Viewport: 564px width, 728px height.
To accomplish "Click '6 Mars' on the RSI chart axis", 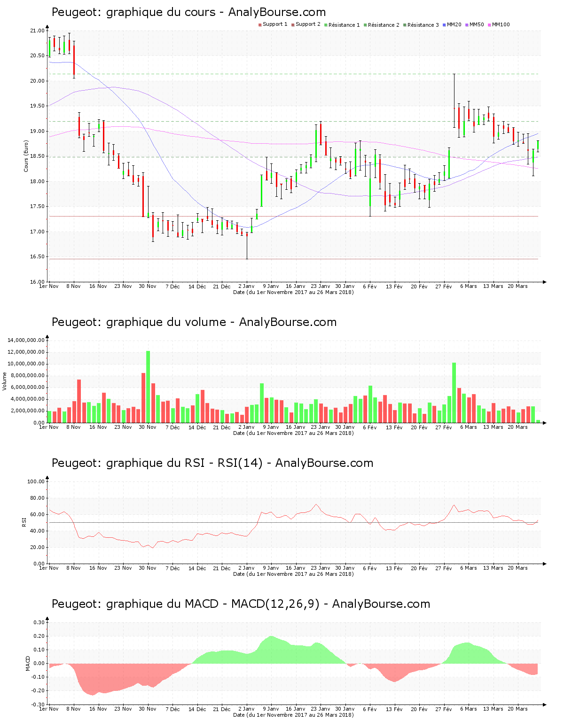I will click(x=468, y=568).
